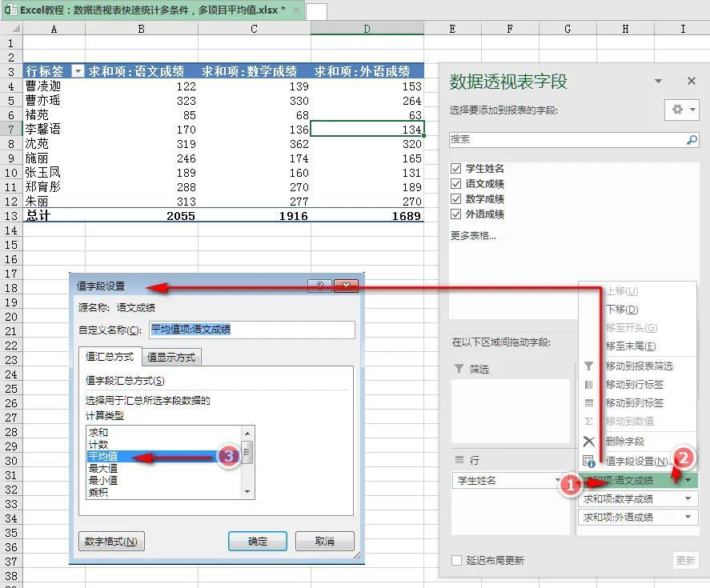Click the 求和项:数学成绩 column header cell
Viewport: 710px width, 588px height.
click(x=255, y=71)
